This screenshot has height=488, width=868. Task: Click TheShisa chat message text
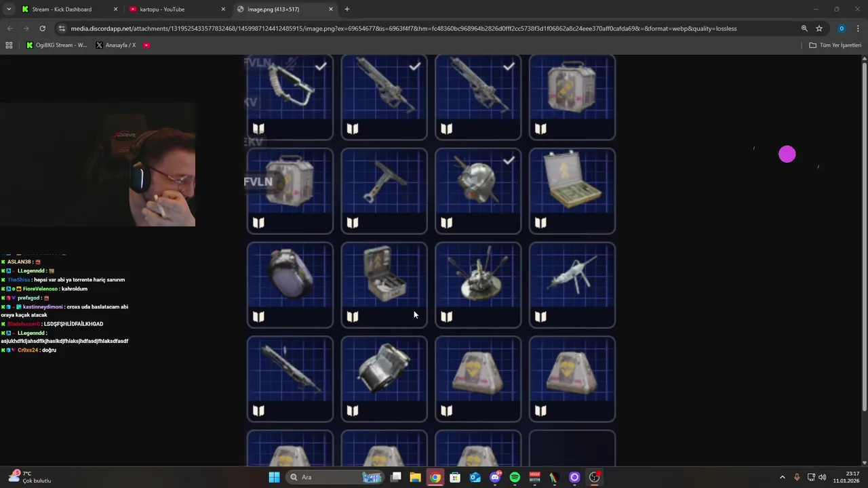[79, 280]
